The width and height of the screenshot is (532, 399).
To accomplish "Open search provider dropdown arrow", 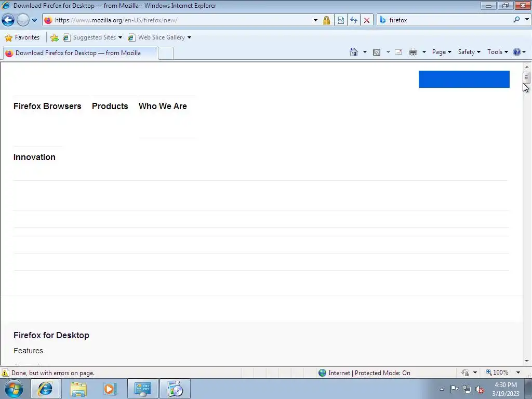I will (527, 20).
